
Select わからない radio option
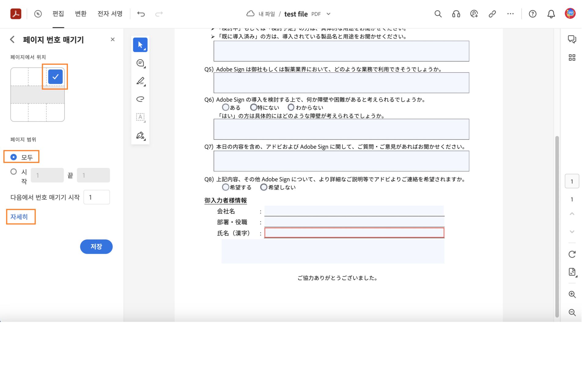(x=291, y=107)
